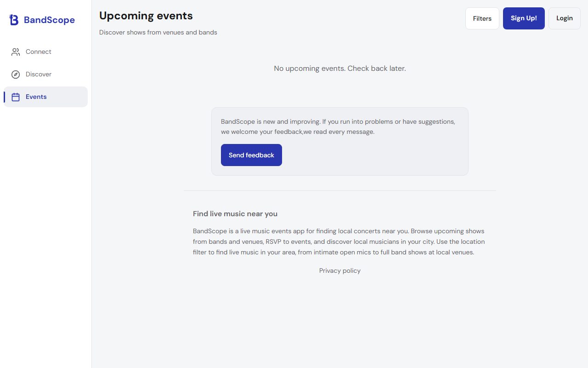The height and width of the screenshot is (368, 588).
Task: Click Send feedback button
Action: 251,155
